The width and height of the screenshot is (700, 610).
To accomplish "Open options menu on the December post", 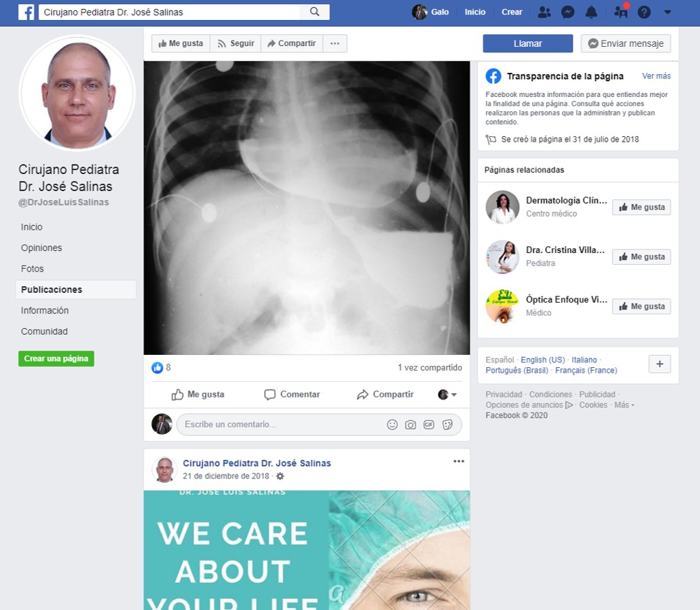I will click(x=459, y=461).
